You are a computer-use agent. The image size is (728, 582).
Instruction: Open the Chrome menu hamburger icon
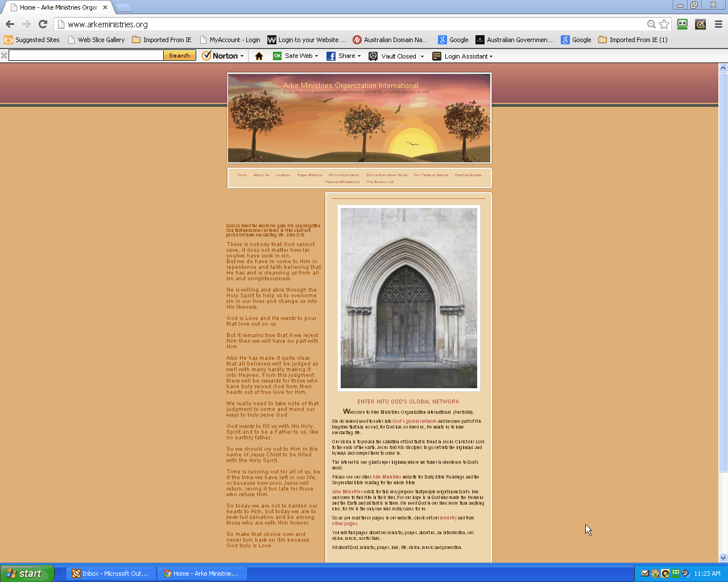click(x=718, y=24)
